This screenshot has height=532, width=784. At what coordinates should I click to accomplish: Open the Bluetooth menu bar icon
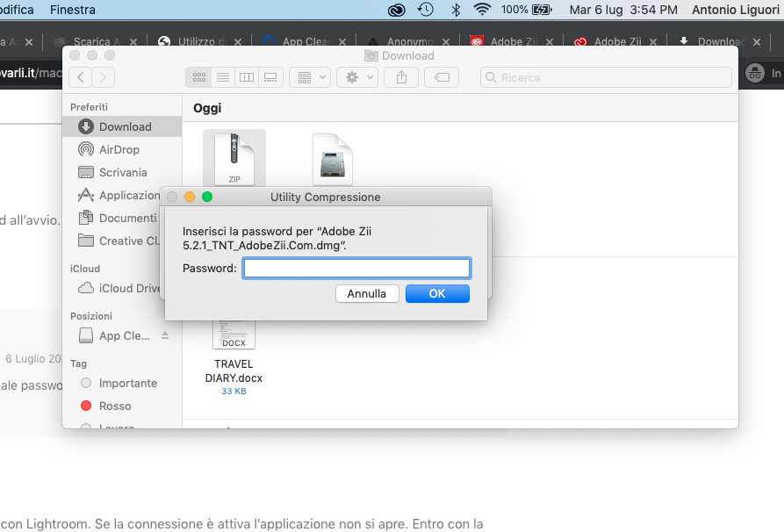pyautogui.click(x=456, y=10)
